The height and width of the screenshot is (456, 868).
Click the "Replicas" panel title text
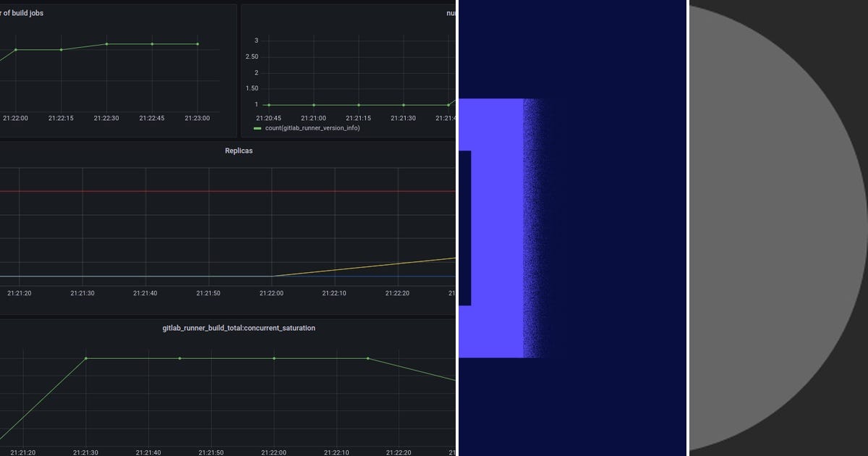(239, 151)
